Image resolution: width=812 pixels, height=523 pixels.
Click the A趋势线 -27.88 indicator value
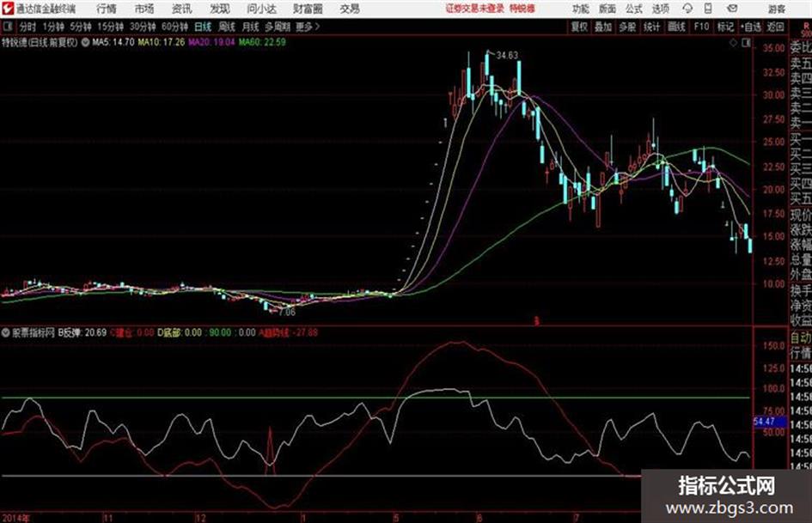[x=288, y=332]
